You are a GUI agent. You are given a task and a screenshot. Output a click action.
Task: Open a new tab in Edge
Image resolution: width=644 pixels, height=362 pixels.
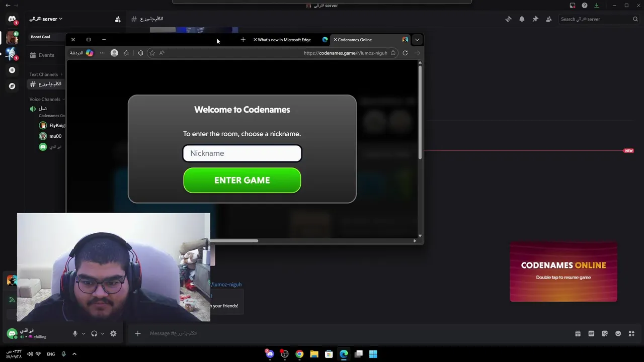(243, 40)
